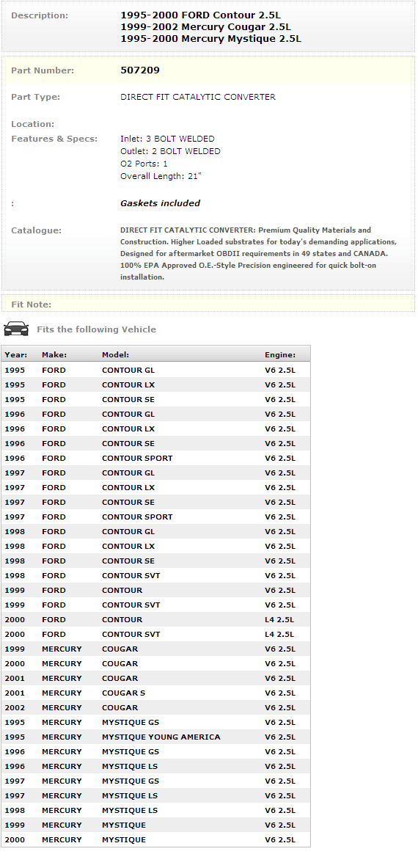Click the 2002 Mercury Cougar row

pos(156,707)
